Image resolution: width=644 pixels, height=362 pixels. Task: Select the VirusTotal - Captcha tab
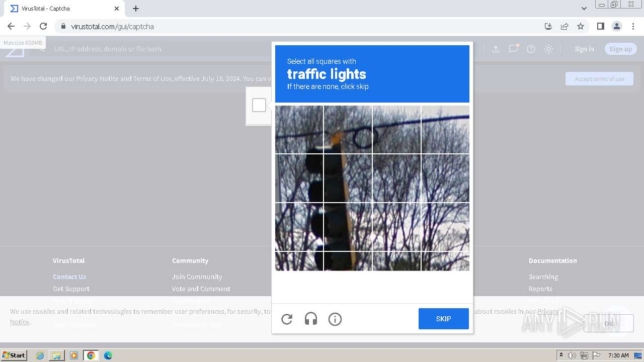pyautogui.click(x=64, y=9)
